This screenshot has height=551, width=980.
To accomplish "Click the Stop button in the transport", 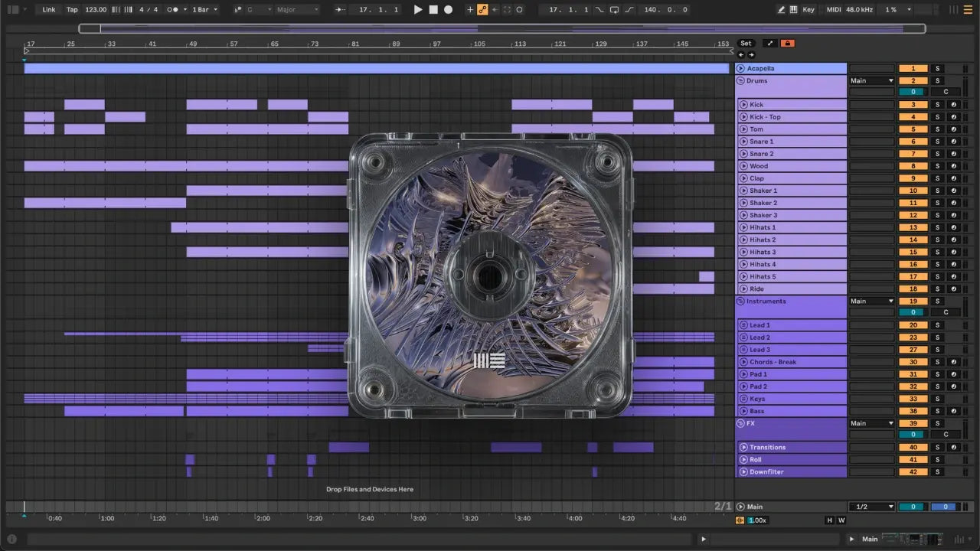I will [433, 10].
